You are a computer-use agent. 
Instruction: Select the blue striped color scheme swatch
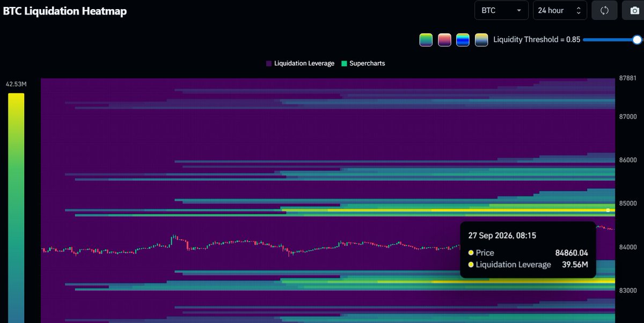pyautogui.click(x=463, y=40)
